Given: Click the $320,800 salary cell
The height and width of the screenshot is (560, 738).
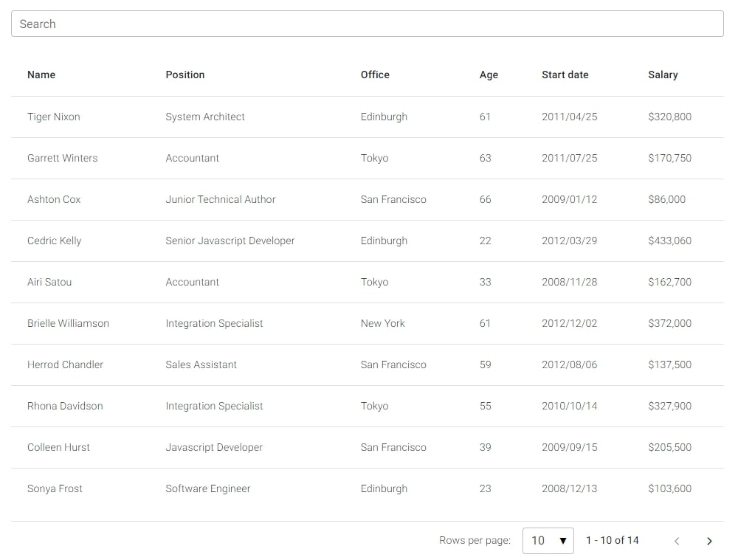Looking at the screenshot, I should [x=670, y=117].
